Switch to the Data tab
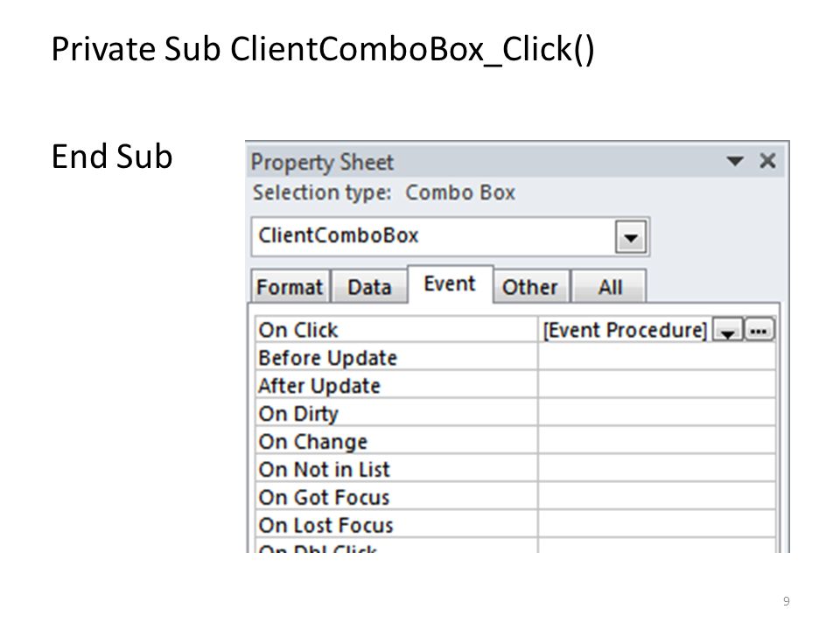Viewport: 840px width, 630px height. (x=369, y=287)
